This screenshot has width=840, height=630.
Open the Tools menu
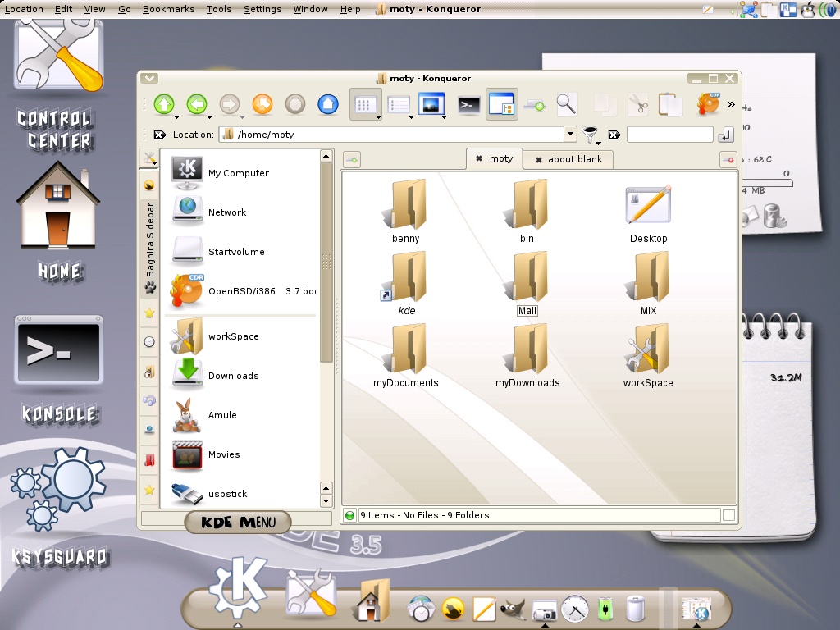[219, 9]
